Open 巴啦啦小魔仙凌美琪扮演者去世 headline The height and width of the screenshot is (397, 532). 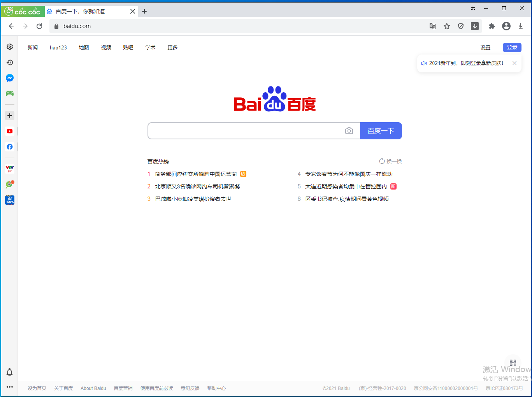tap(193, 199)
